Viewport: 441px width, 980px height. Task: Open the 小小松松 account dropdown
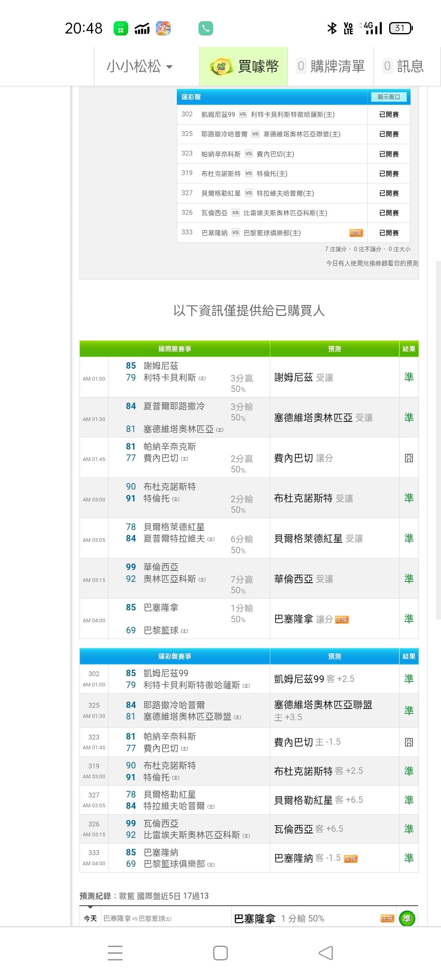(x=139, y=66)
